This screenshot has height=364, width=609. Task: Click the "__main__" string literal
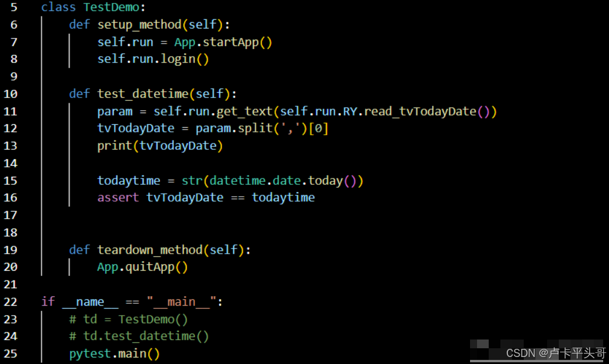(x=182, y=302)
